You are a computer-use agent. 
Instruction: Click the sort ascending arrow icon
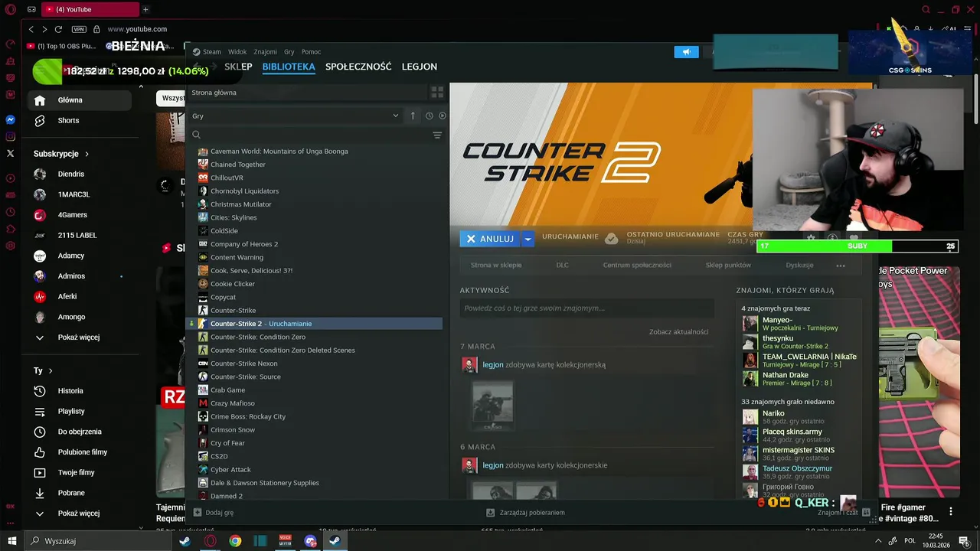413,116
